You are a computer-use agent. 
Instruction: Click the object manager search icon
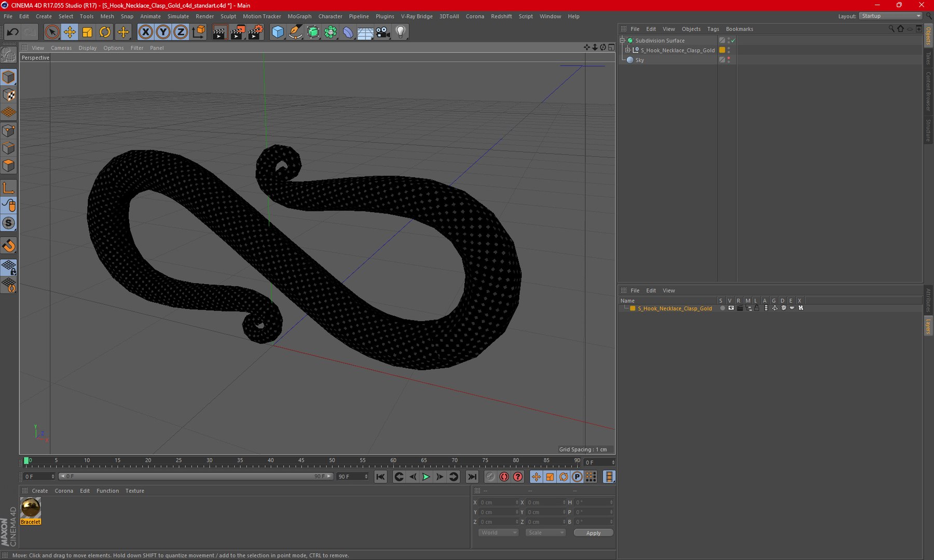click(x=891, y=29)
